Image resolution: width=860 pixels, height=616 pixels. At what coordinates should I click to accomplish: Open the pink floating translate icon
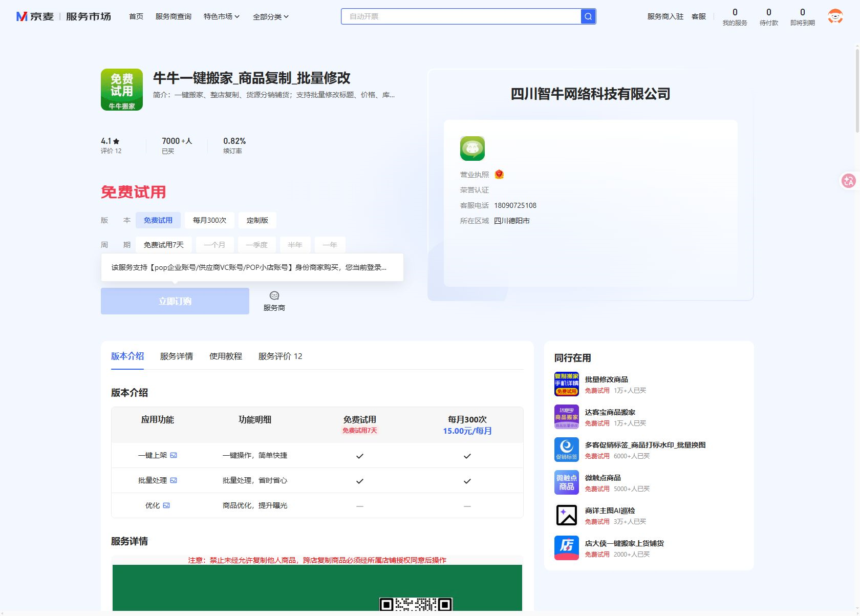pyautogui.click(x=849, y=180)
